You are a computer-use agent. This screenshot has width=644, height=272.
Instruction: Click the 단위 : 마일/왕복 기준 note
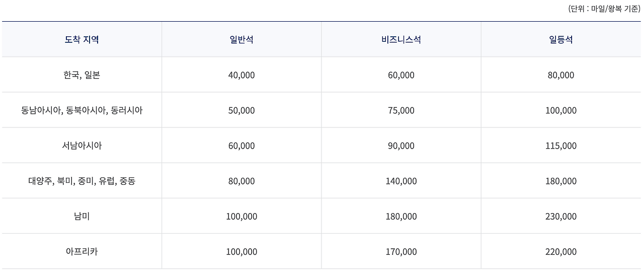click(604, 9)
